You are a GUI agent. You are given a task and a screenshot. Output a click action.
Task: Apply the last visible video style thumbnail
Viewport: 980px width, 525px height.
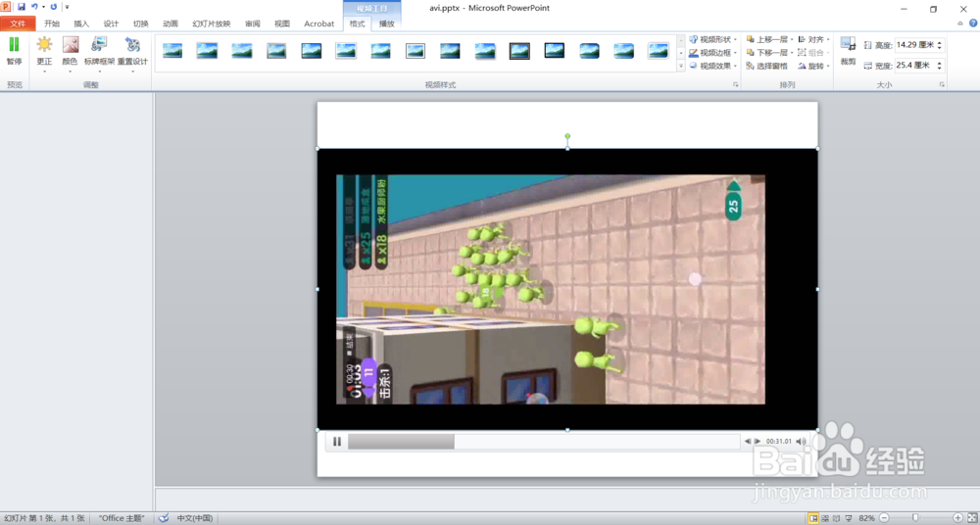pyautogui.click(x=659, y=51)
